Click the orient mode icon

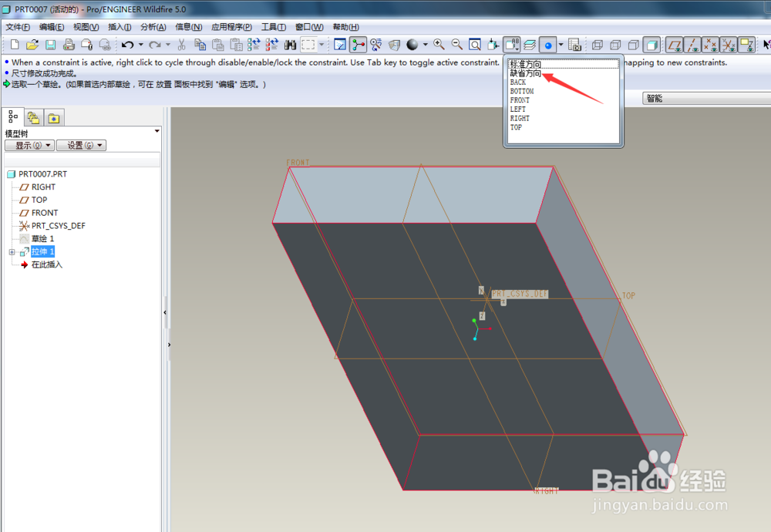(376, 45)
